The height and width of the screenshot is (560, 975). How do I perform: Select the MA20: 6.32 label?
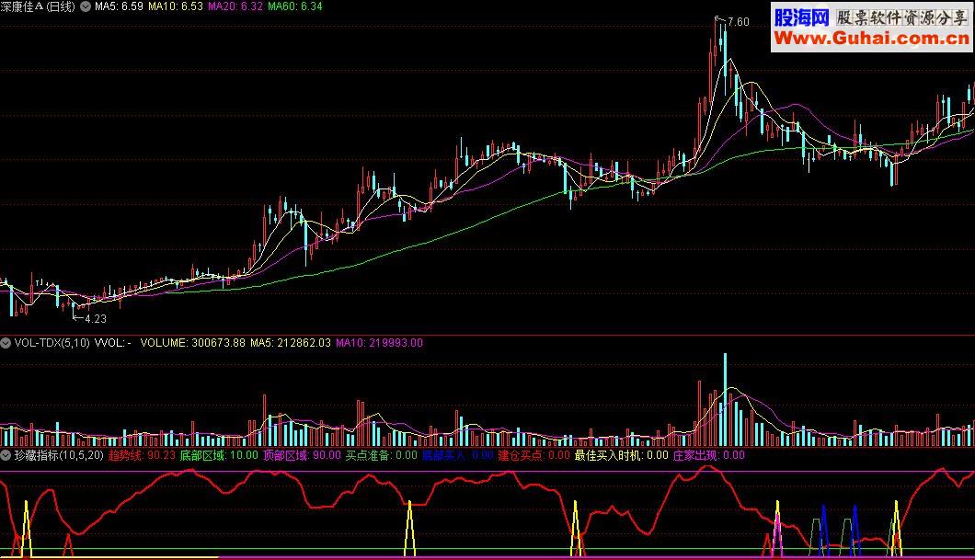click(x=235, y=6)
